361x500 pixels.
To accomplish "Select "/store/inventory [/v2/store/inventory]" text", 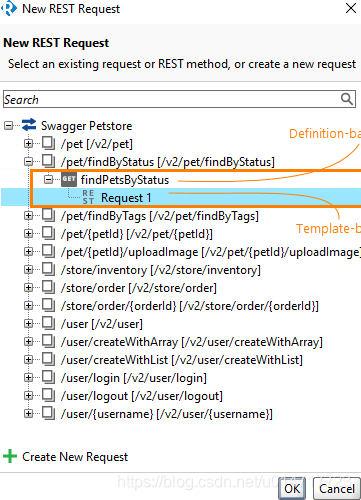I will point(161,270).
